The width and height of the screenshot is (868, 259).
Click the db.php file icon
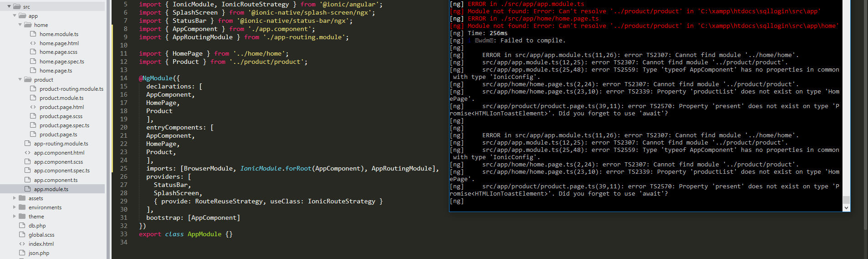[x=22, y=225]
